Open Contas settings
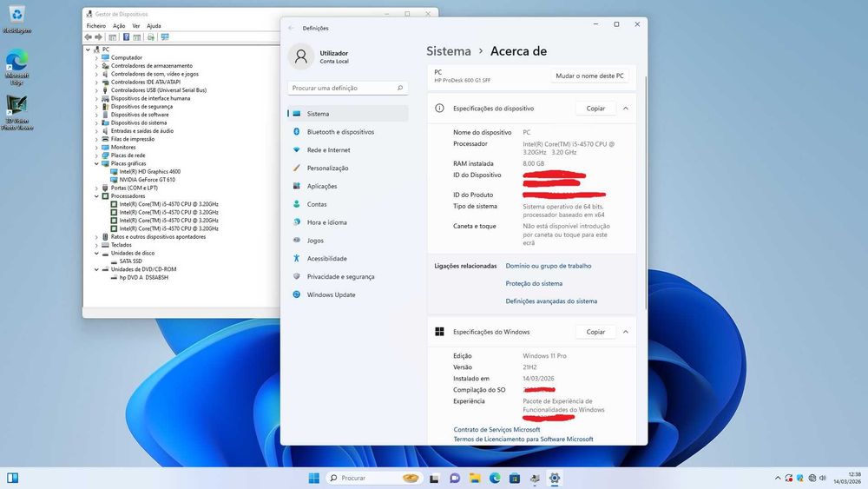This screenshot has height=489, width=868. tap(348, 204)
